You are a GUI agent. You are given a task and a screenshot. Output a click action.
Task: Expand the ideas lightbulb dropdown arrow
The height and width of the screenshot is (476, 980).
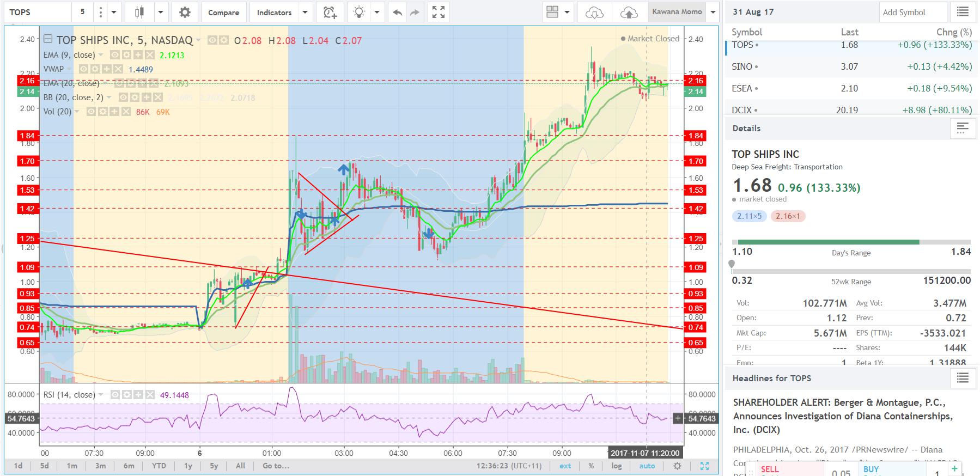[x=377, y=12]
